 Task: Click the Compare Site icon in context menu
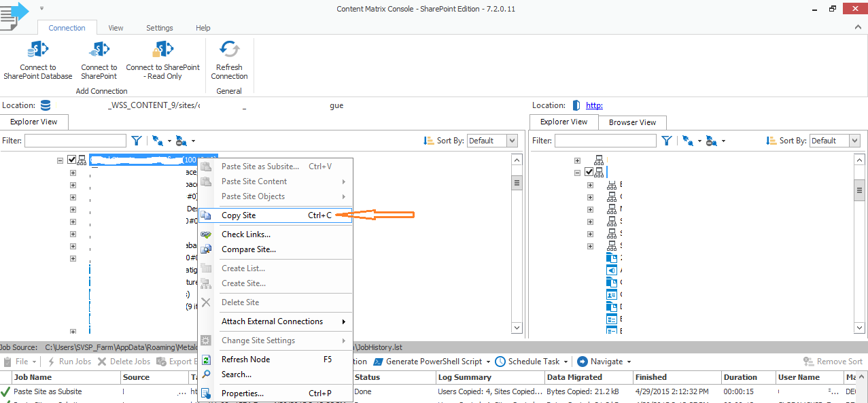tap(206, 249)
